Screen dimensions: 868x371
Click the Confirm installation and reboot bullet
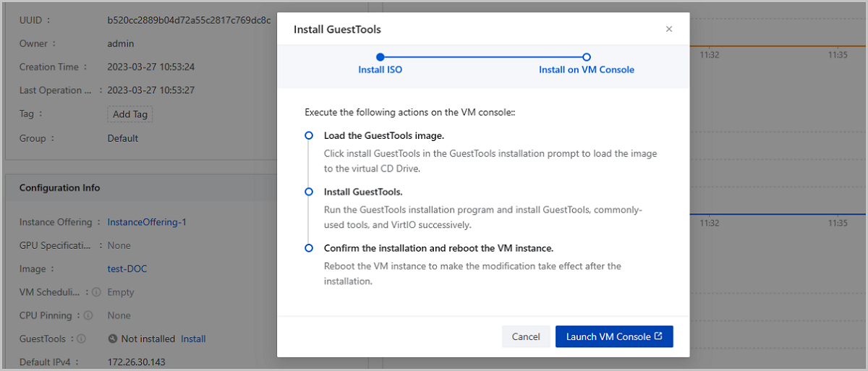[x=309, y=248]
